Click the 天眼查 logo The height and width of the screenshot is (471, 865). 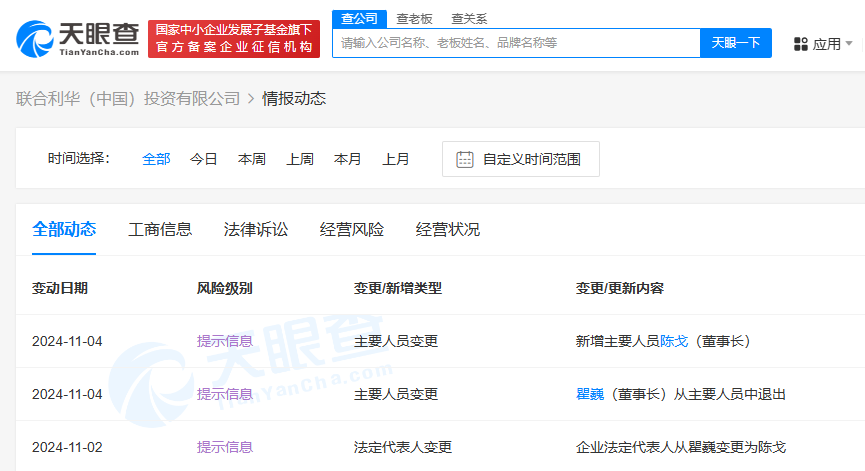tap(77, 39)
